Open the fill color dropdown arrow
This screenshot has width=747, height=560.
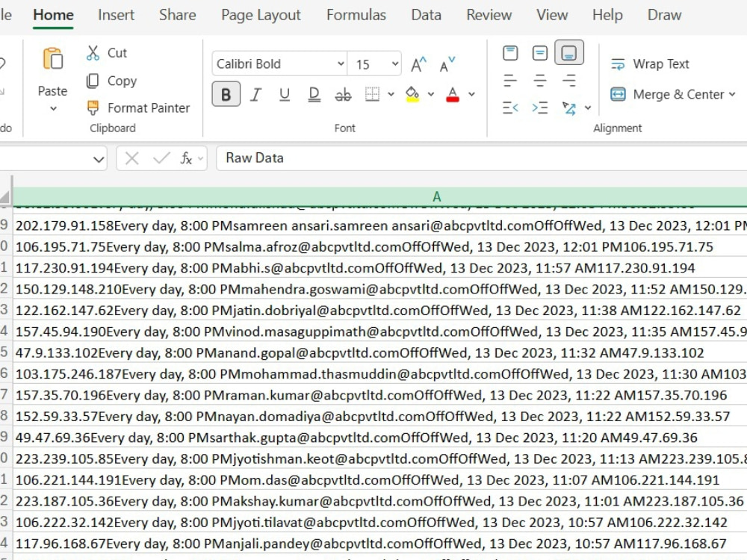click(x=431, y=94)
